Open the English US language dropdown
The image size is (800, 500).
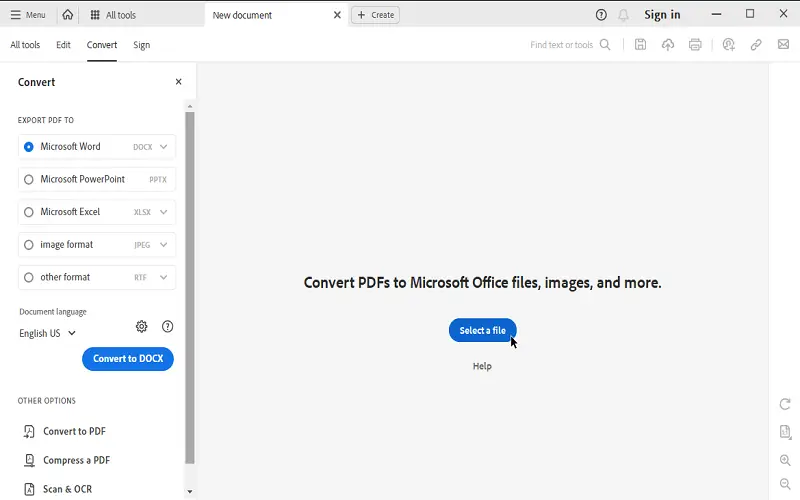[47, 333]
